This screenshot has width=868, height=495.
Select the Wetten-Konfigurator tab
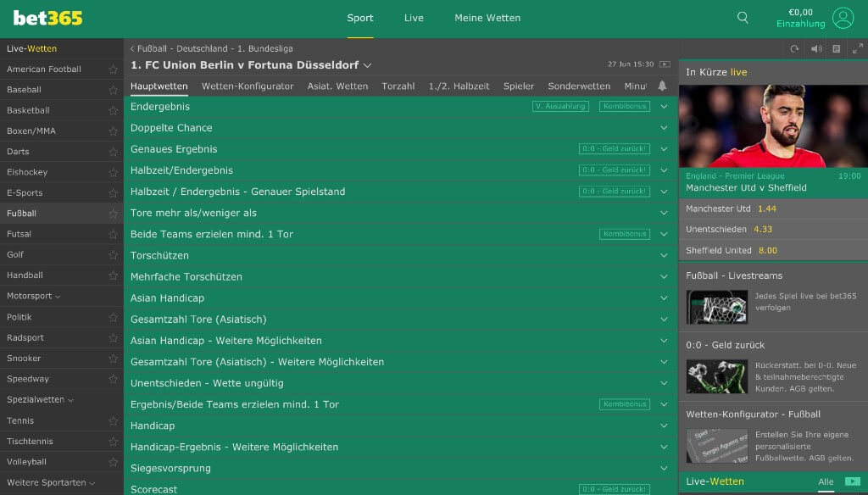click(x=248, y=86)
